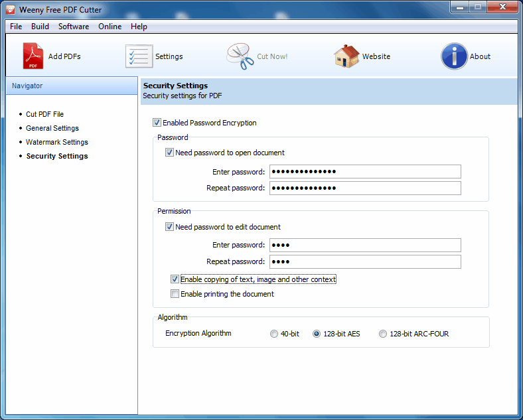Click the edit-document Enter password field
Screen dimensions: 523x420
tap(365, 245)
